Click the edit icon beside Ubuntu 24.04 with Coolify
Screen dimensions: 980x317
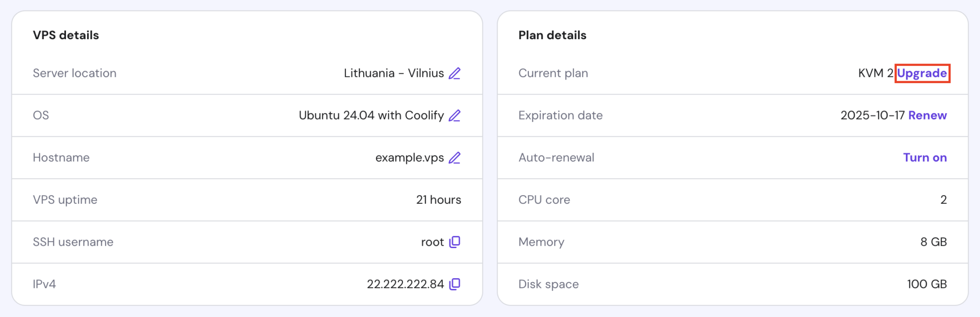pyautogui.click(x=455, y=115)
